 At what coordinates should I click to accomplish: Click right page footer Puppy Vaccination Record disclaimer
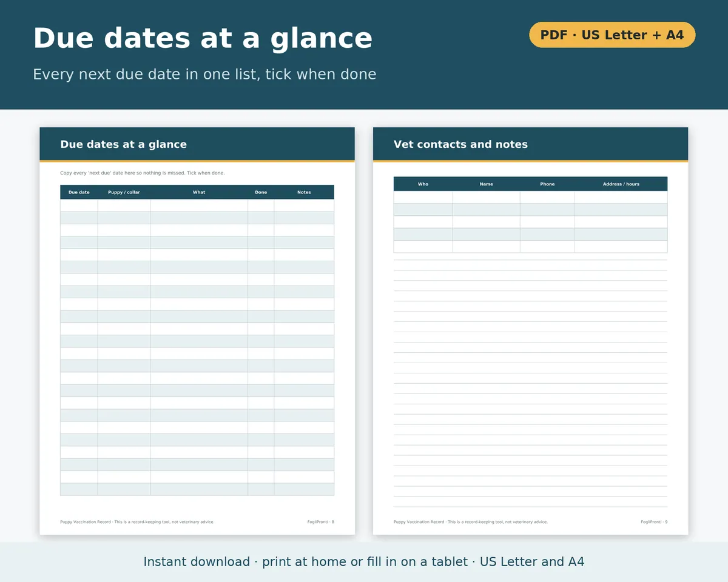click(x=470, y=522)
